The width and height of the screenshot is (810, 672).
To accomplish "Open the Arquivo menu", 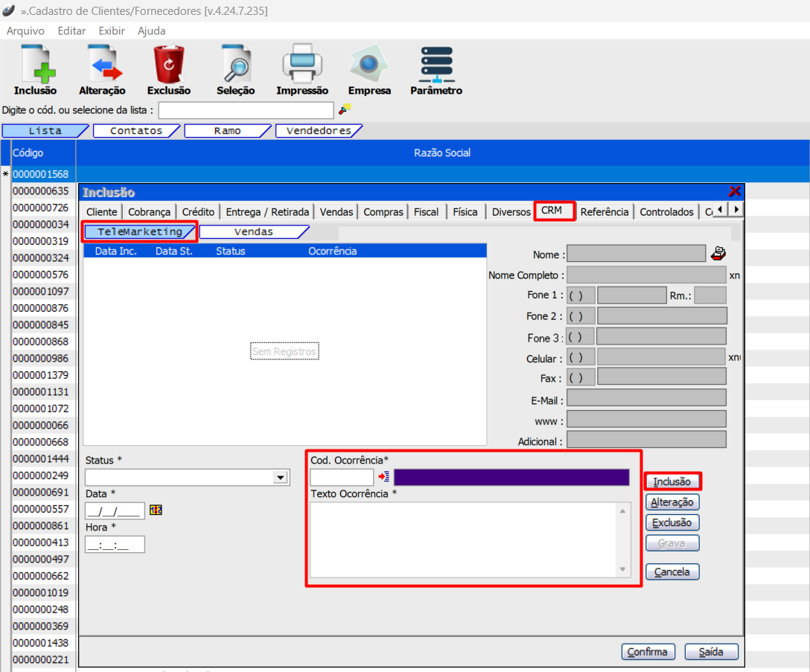I will coord(25,31).
